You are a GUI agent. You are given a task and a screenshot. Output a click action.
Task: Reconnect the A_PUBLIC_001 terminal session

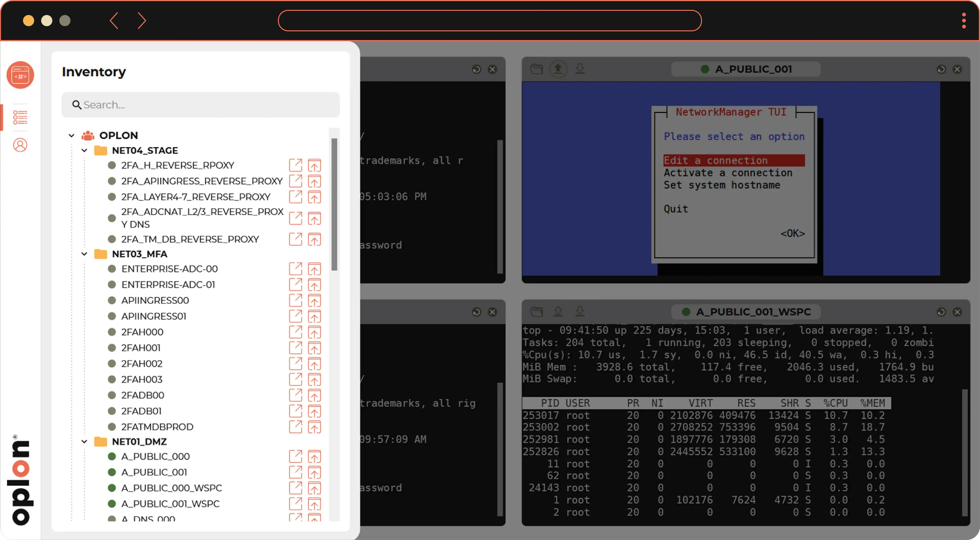[x=941, y=69]
